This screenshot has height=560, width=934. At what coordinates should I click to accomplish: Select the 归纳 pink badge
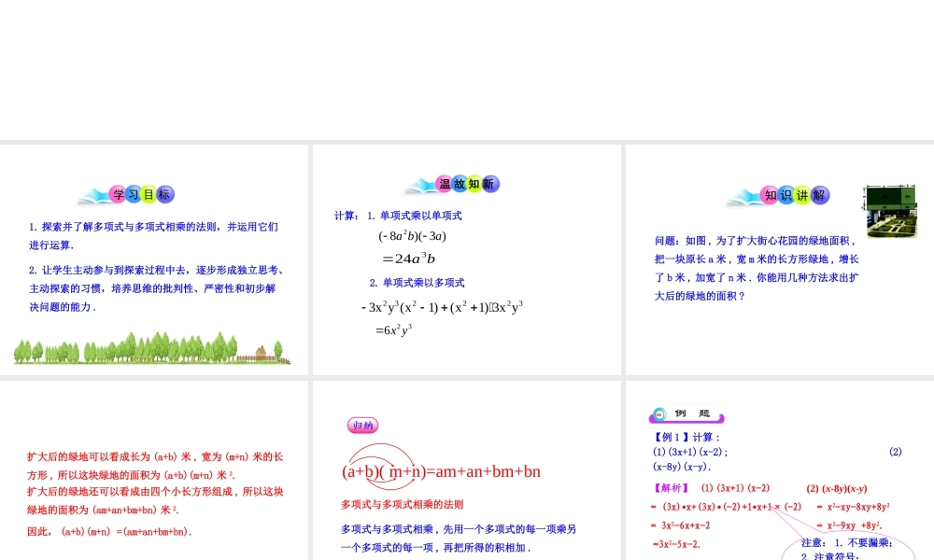[362, 426]
